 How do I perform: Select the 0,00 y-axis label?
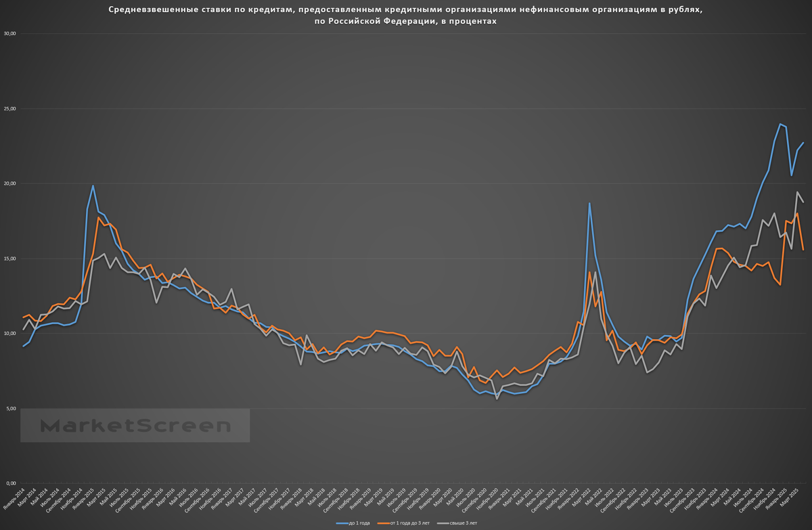click(x=11, y=483)
